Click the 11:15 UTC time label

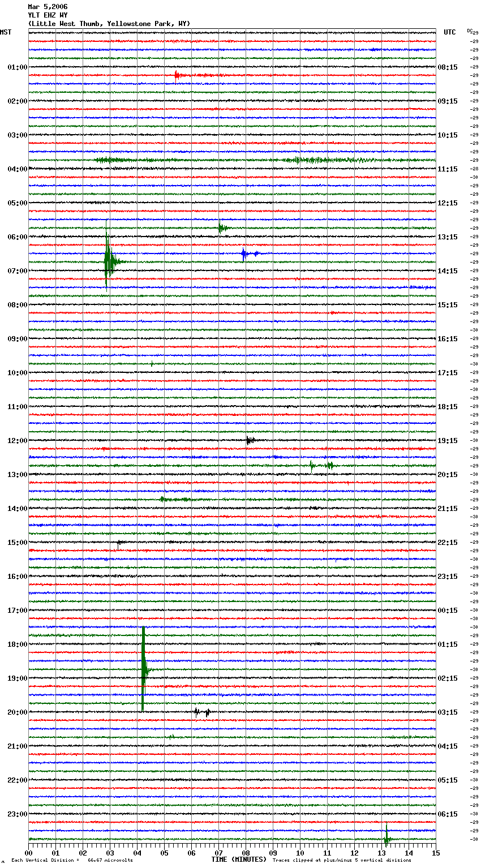[448, 169]
